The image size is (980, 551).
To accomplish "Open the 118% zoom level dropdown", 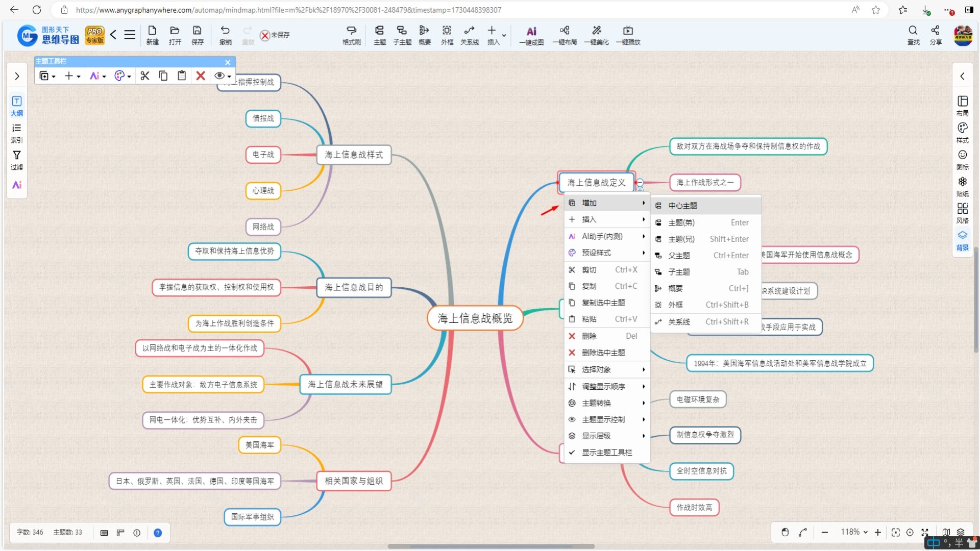I will tap(854, 532).
